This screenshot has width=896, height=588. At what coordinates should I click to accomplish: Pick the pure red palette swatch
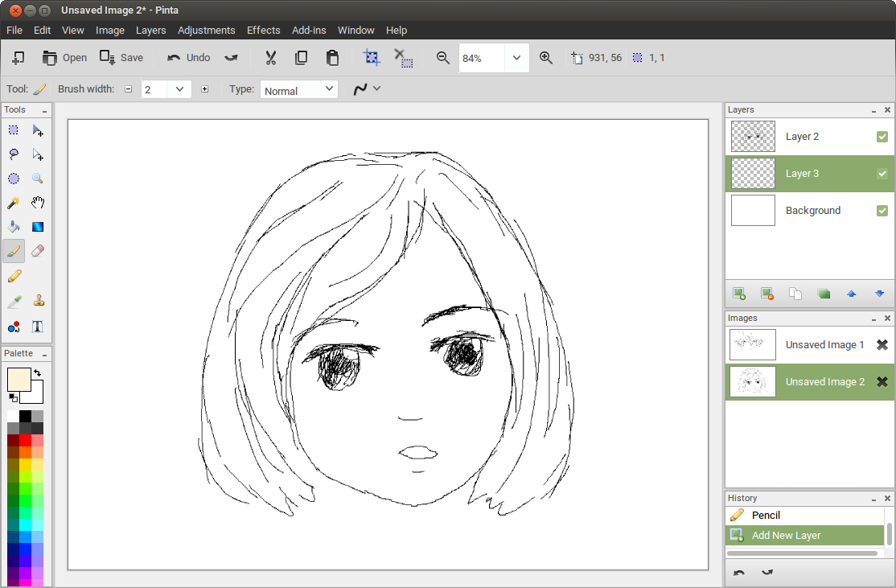25,440
